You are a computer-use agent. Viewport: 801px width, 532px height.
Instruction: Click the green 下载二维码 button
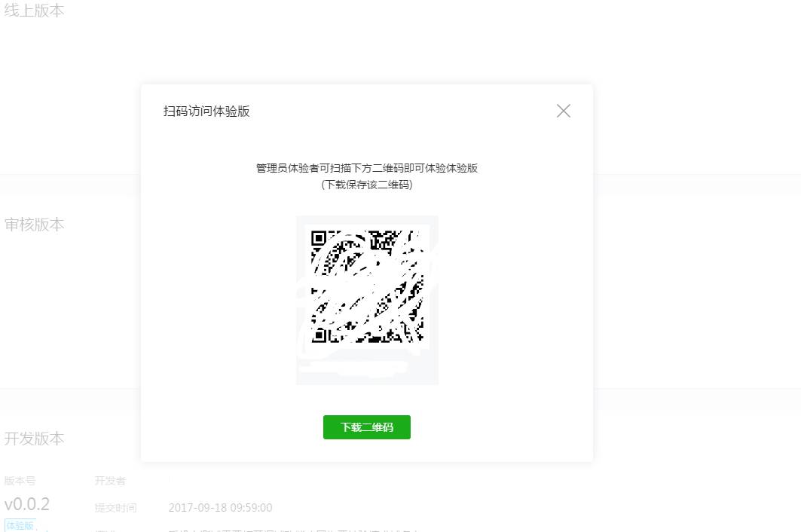pos(367,427)
